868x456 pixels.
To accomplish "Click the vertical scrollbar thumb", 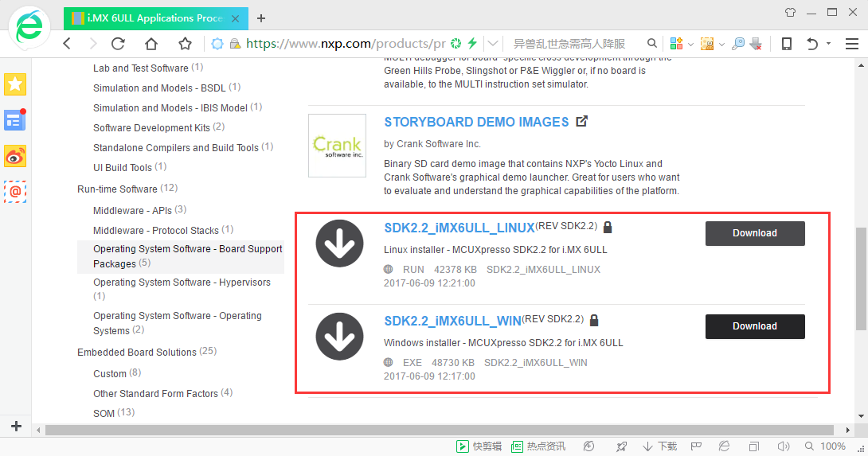I will [861, 279].
